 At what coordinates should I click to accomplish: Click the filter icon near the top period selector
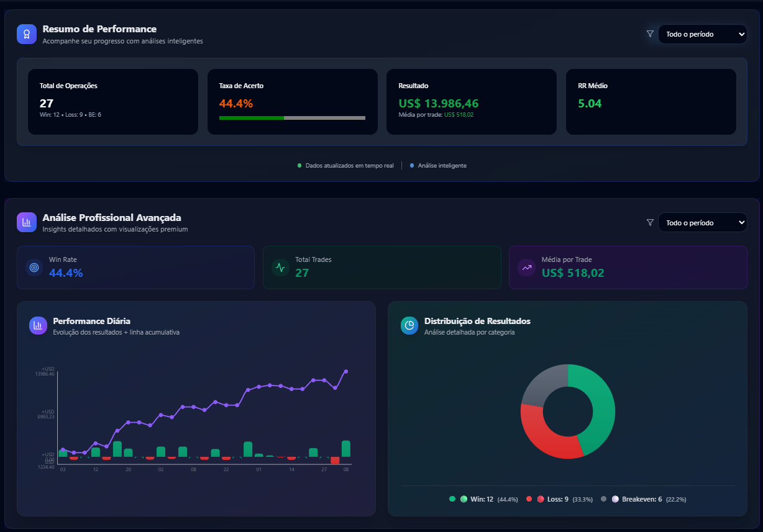[x=650, y=34]
